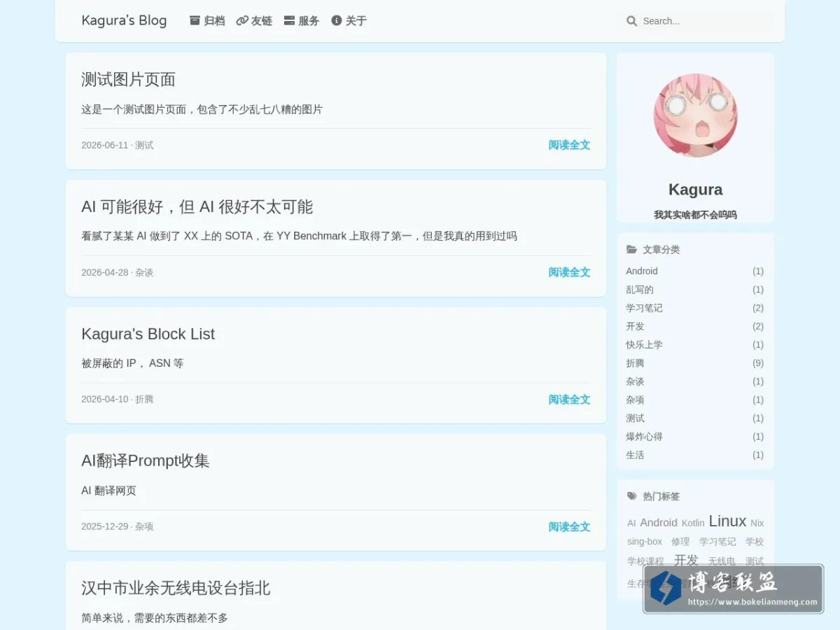Click the 折腾 category under 2026-04-10 post

point(144,399)
